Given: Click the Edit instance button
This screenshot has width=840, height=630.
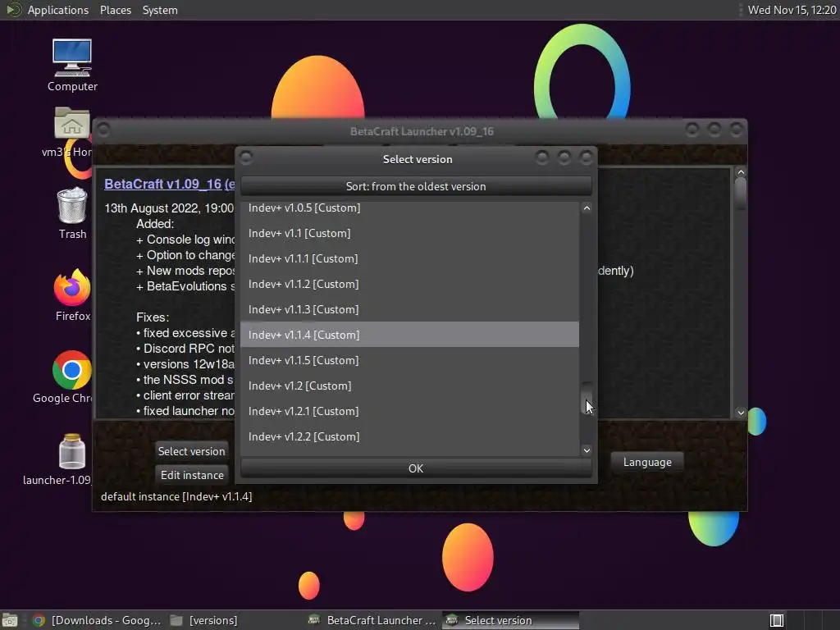Looking at the screenshot, I should click(192, 475).
